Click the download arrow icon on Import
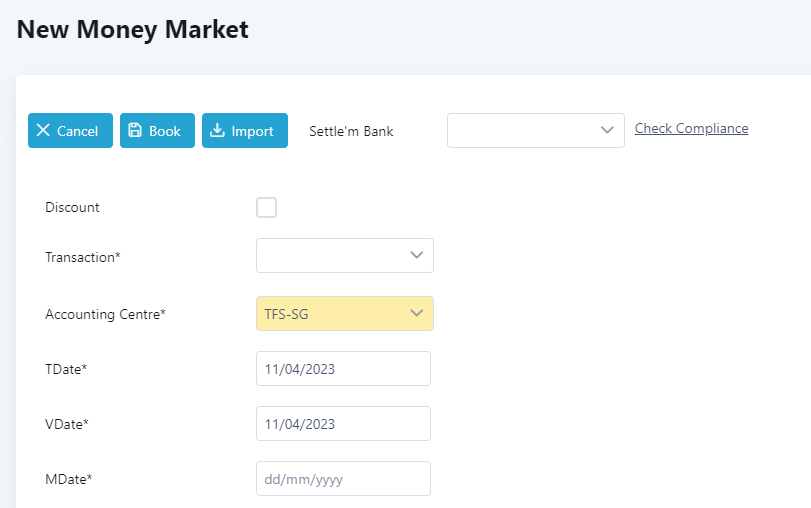 pyautogui.click(x=217, y=130)
